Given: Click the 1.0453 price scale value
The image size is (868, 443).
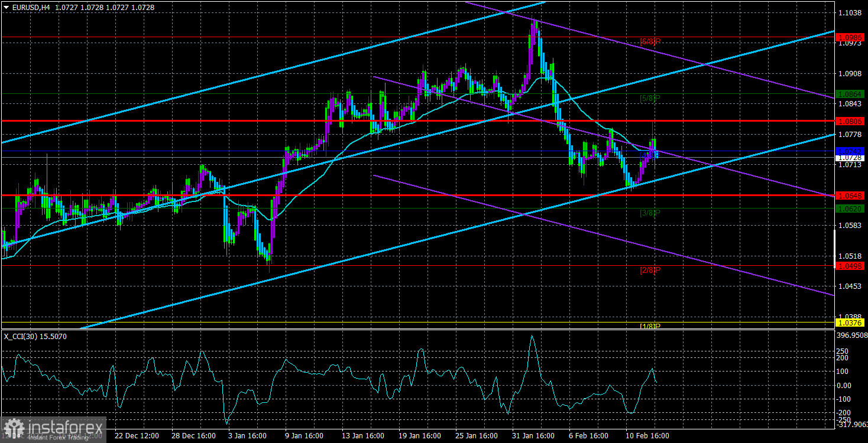Looking at the screenshot, I should tap(848, 286).
